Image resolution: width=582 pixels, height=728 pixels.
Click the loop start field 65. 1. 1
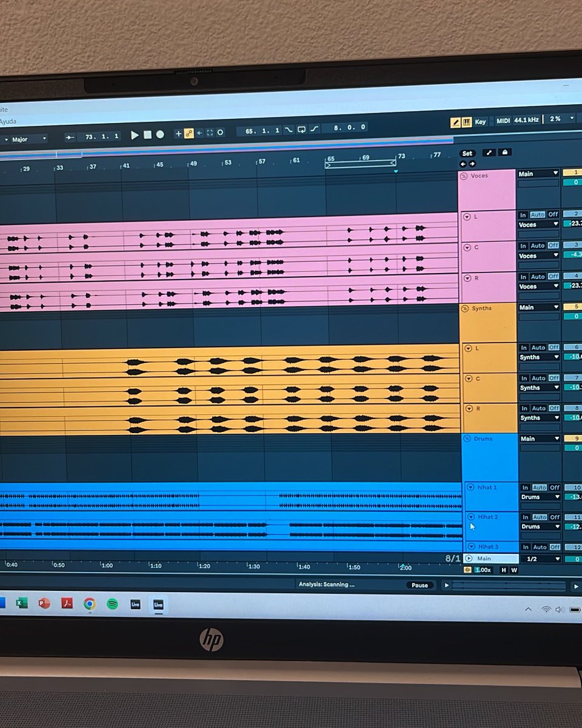pyautogui.click(x=259, y=130)
